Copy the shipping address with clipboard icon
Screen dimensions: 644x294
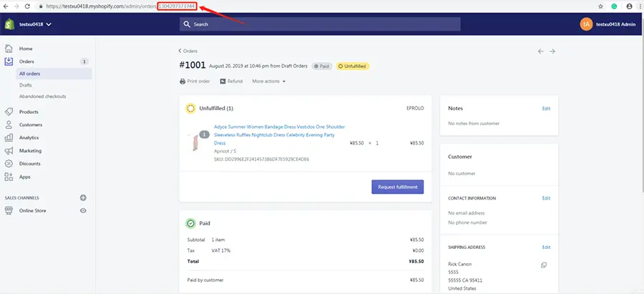click(544, 265)
